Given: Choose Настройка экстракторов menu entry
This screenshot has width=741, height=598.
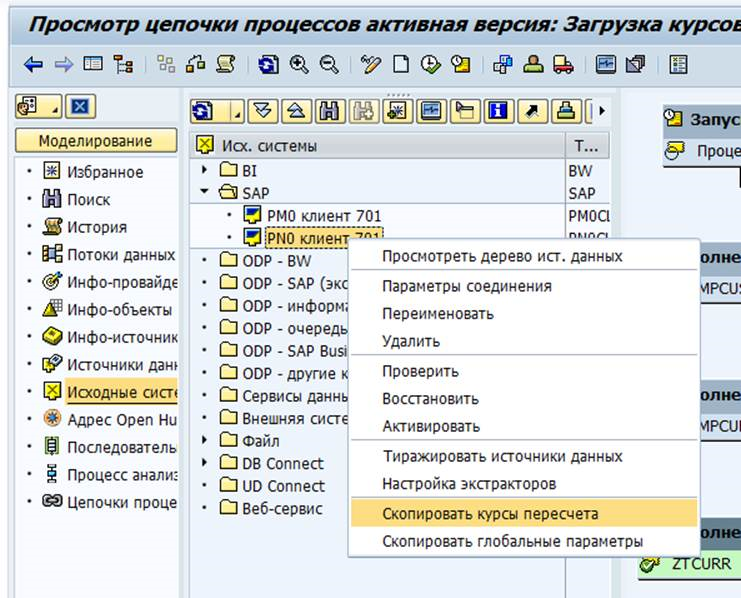Looking at the screenshot, I should coord(524,484).
